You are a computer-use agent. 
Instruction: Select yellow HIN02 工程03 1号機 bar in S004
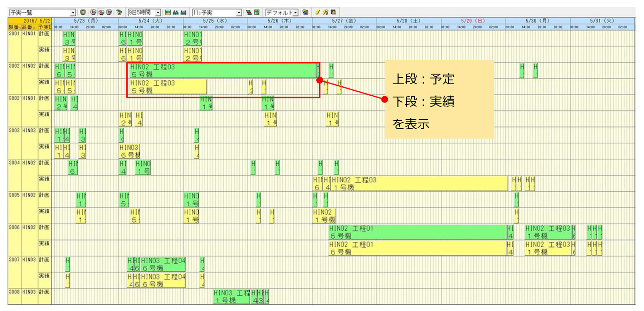[x=419, y=183]
